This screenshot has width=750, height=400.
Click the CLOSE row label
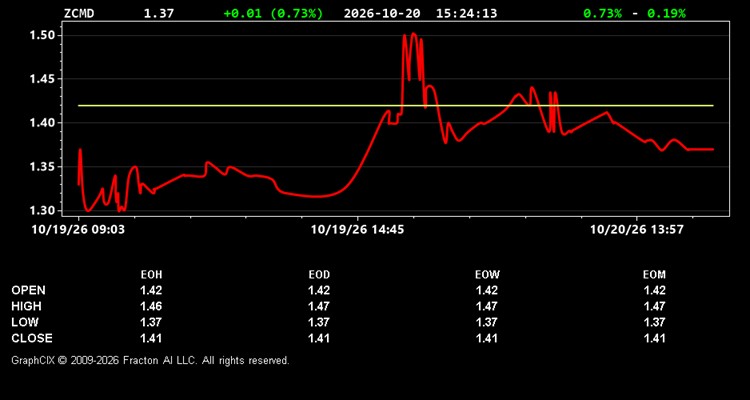32,338
